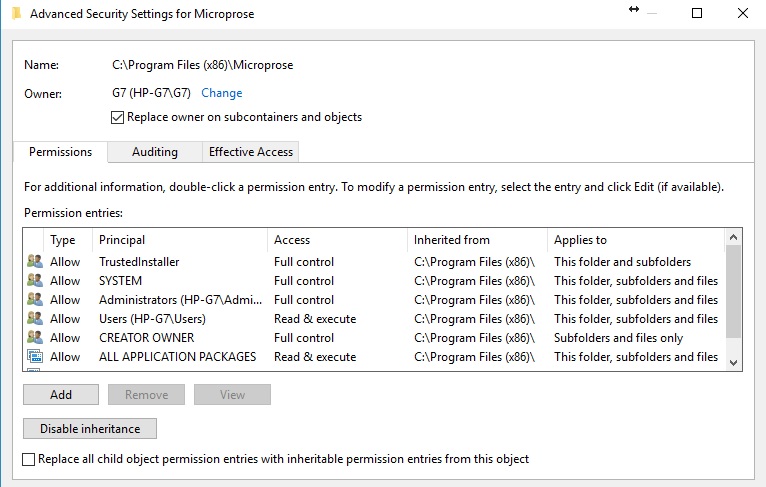Open the Auditing tab
The width and height of the screenshot is (766, 487).
155,152
